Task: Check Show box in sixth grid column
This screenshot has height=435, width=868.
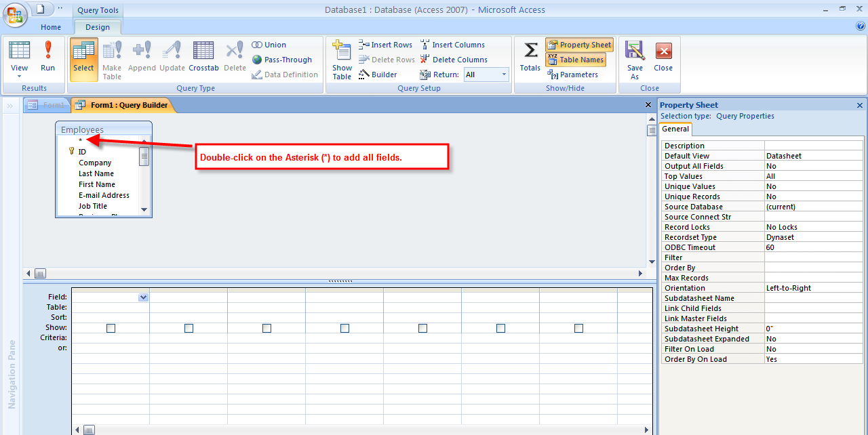Action: [x=500, y=328]
